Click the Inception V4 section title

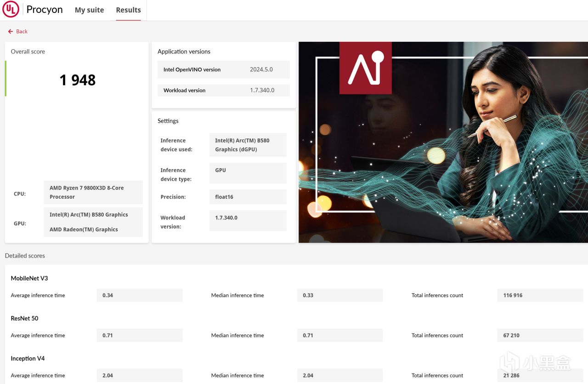click(28, 358)
